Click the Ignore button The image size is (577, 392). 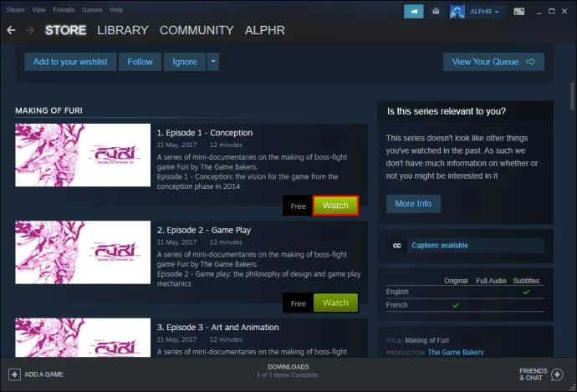point(185,62)
